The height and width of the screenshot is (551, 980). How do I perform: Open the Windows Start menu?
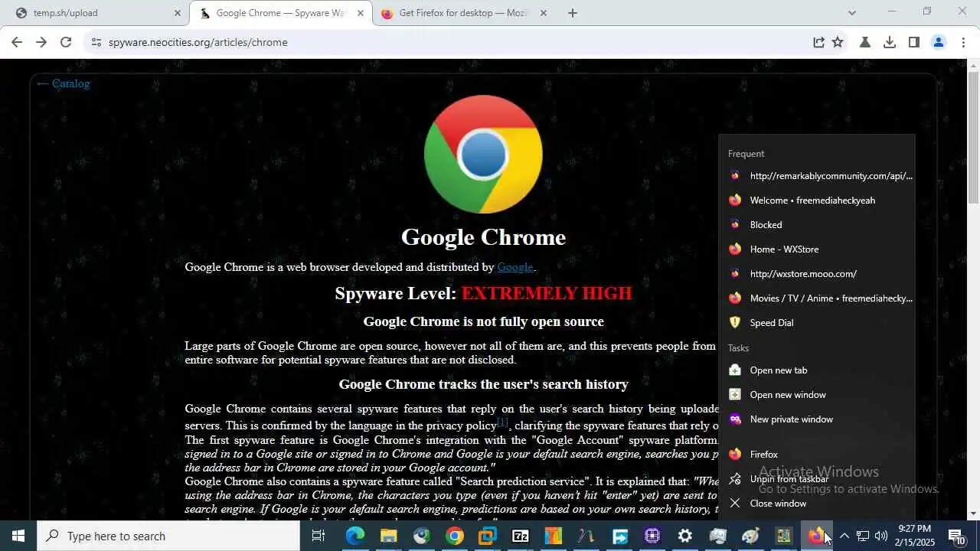[18, 536]
